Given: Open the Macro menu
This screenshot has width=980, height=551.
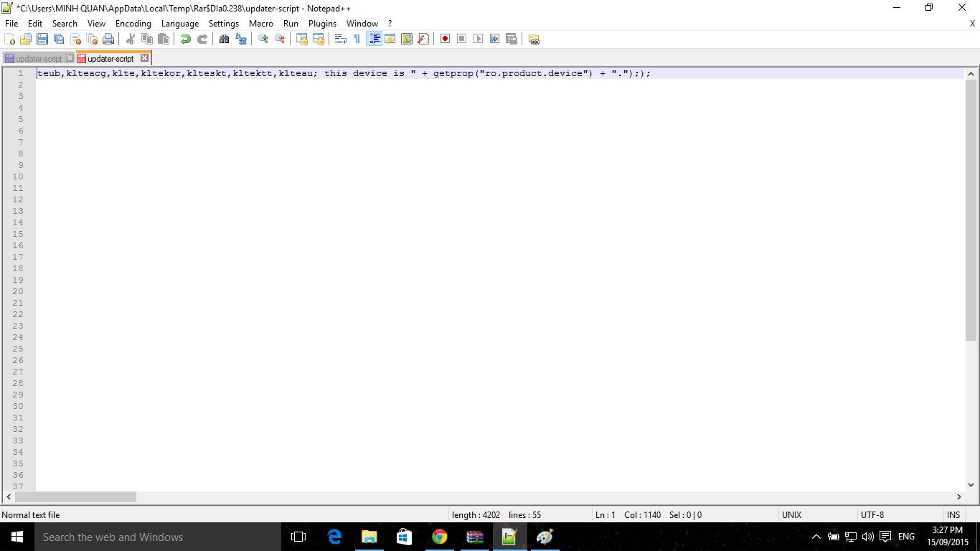Looking at the screenshot, I should [261, 24].
